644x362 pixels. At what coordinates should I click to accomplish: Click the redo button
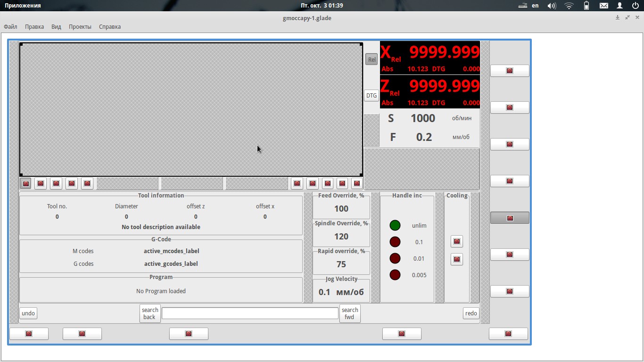[471, 313]
